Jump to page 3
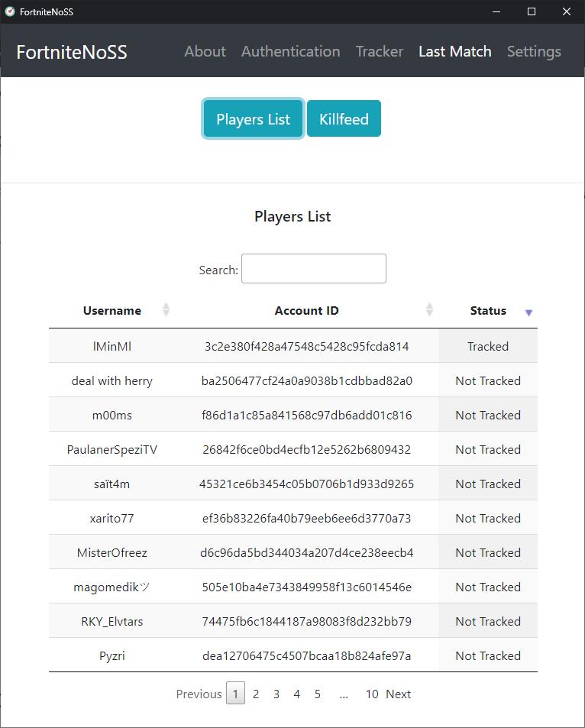 click(x=276, y=694)
